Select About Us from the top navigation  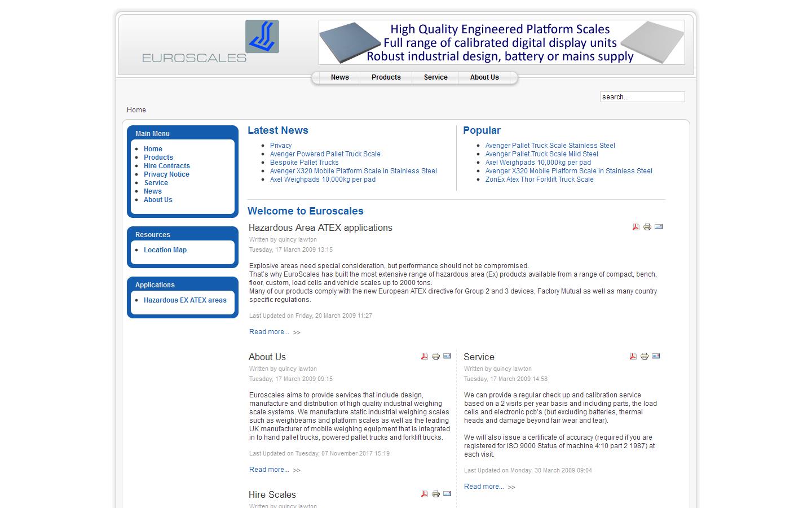(484, 77)
